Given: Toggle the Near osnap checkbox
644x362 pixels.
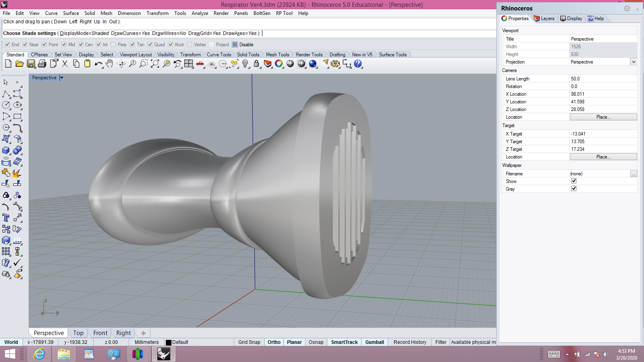Looking at the screenshot, I should click(25, 45).
